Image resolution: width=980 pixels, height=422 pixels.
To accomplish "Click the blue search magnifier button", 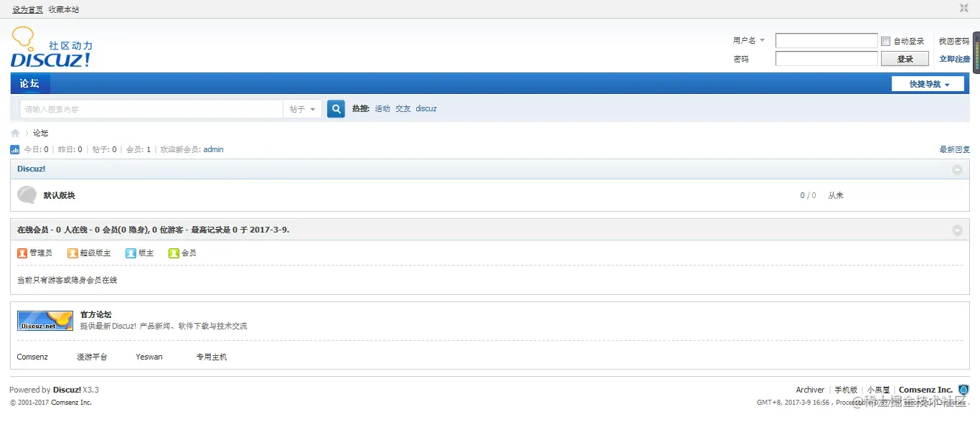I will tap(336, 108).
